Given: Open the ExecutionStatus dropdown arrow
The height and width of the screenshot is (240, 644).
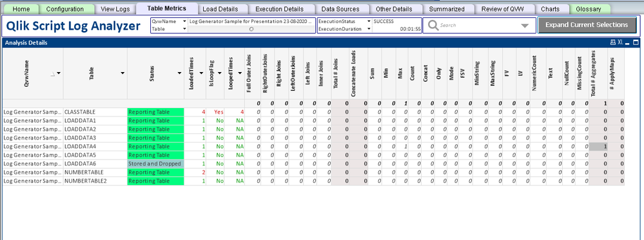Looking at the screenshot, I should pos(369,21).
